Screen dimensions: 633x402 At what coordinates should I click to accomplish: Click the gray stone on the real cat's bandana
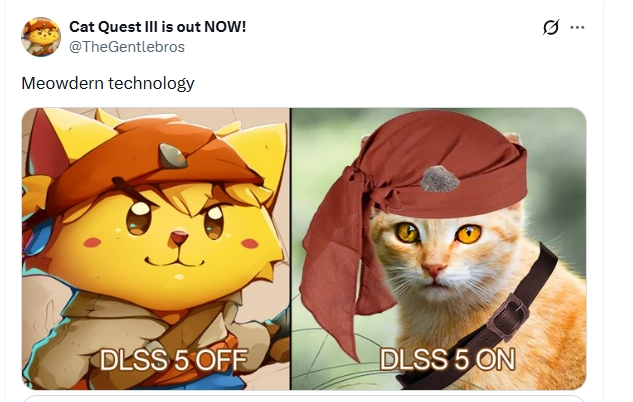pos(440,179)
